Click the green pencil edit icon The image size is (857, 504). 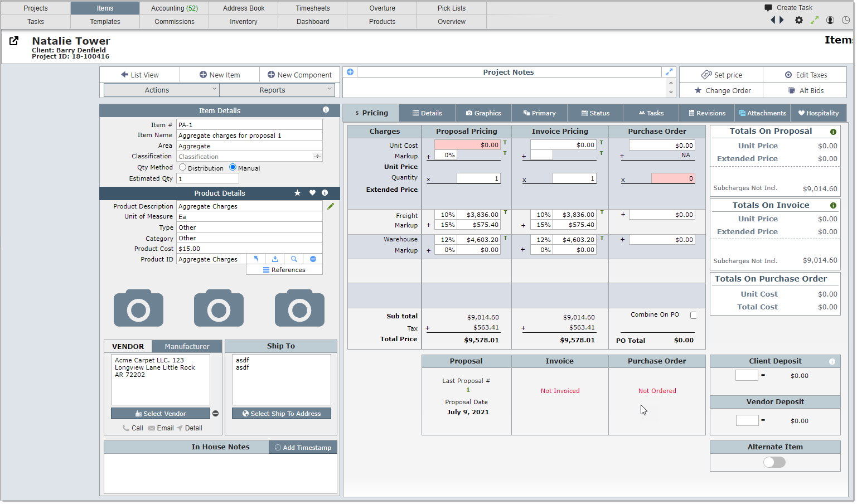tap(331, 206)
